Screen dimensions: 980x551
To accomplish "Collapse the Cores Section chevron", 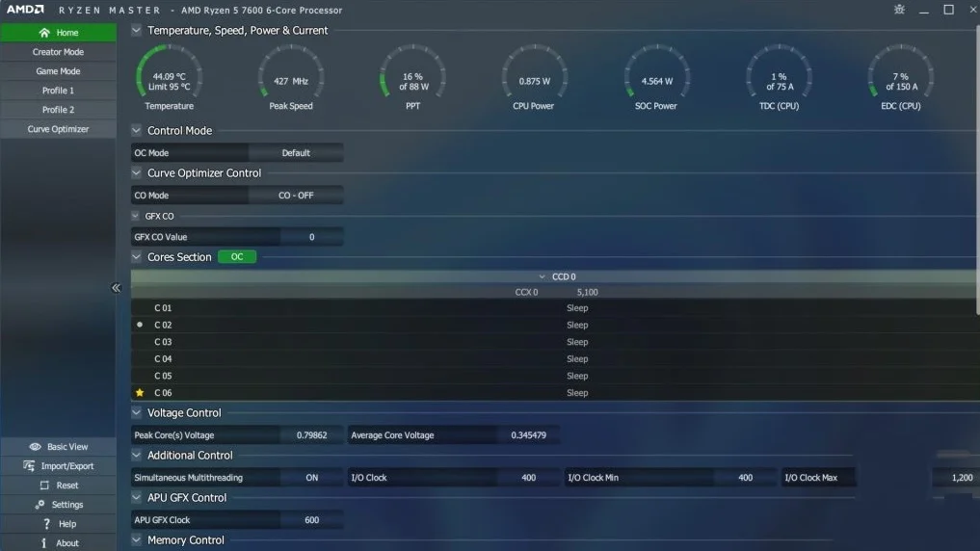I will (x=136, y=257).
